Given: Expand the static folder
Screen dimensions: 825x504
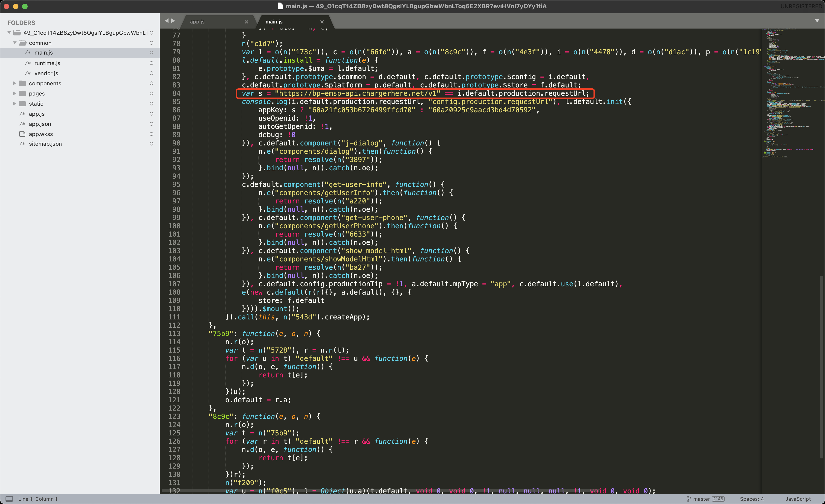Looking at the screenshot, I should click(15, 103).
